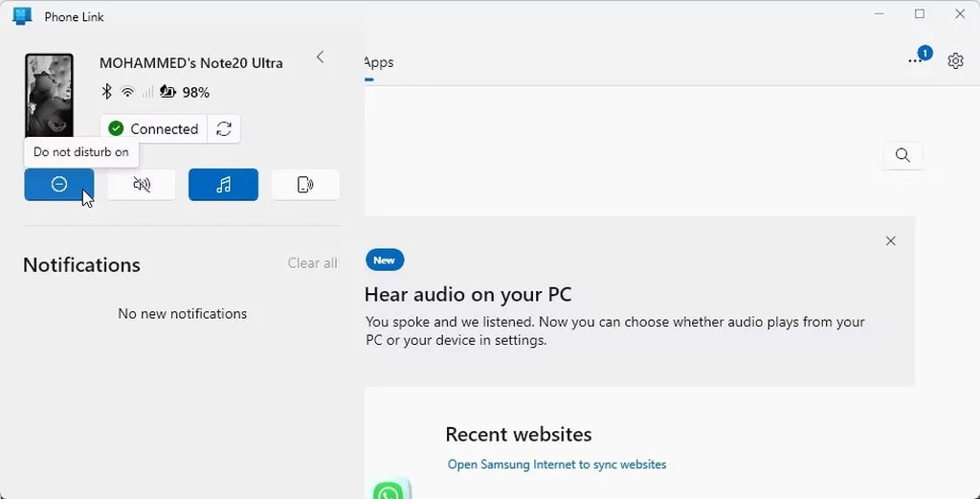The image size is (980, 499).
Task: Dismiss the Hear audio on your PC card
Action: point(891,241)
